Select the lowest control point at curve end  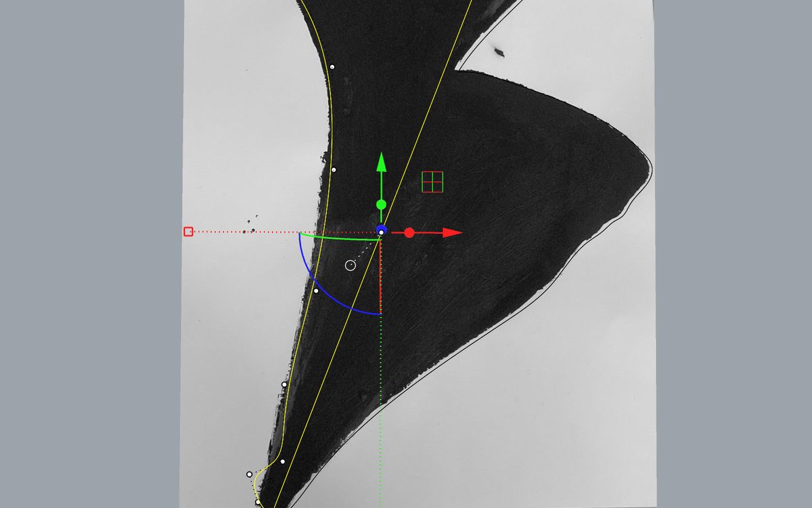258,502
